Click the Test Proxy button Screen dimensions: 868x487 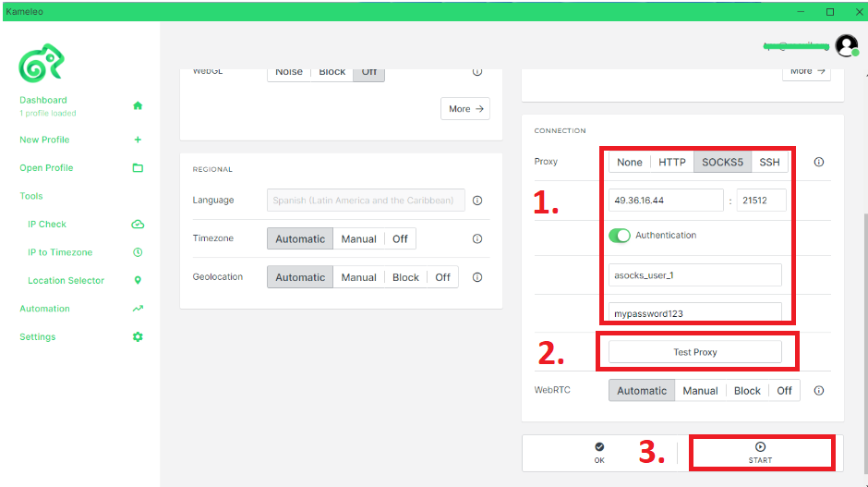coord(695,352)
